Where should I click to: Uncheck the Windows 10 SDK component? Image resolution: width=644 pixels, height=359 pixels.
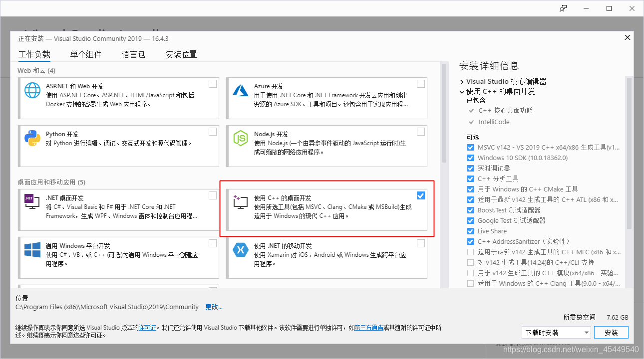coord(470,158)
